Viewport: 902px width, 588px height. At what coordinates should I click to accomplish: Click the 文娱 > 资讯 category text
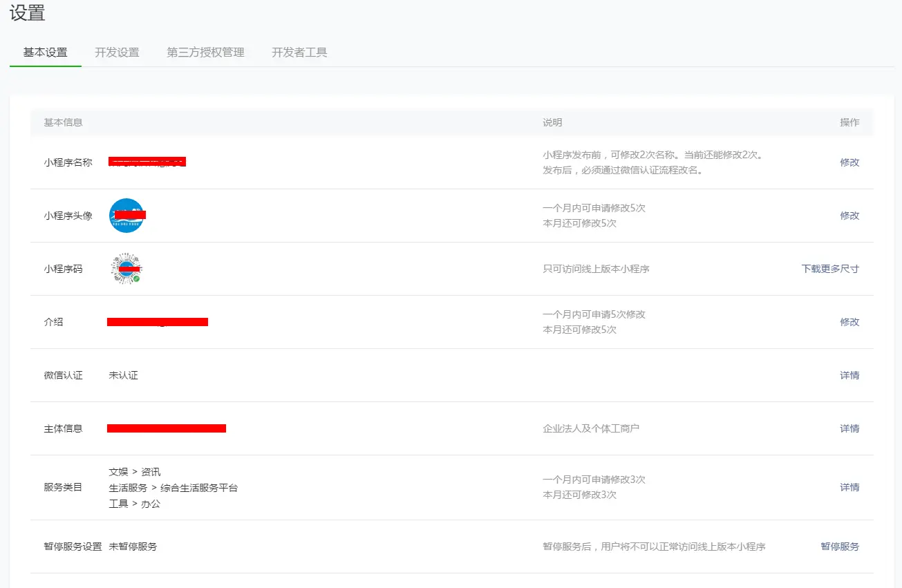(x=135, y=472)
